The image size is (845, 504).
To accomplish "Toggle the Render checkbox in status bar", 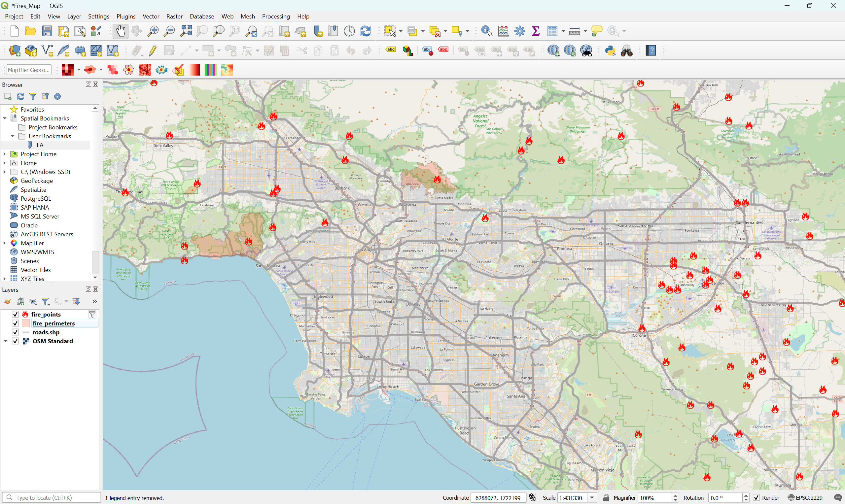I will (x=756, y=497).
